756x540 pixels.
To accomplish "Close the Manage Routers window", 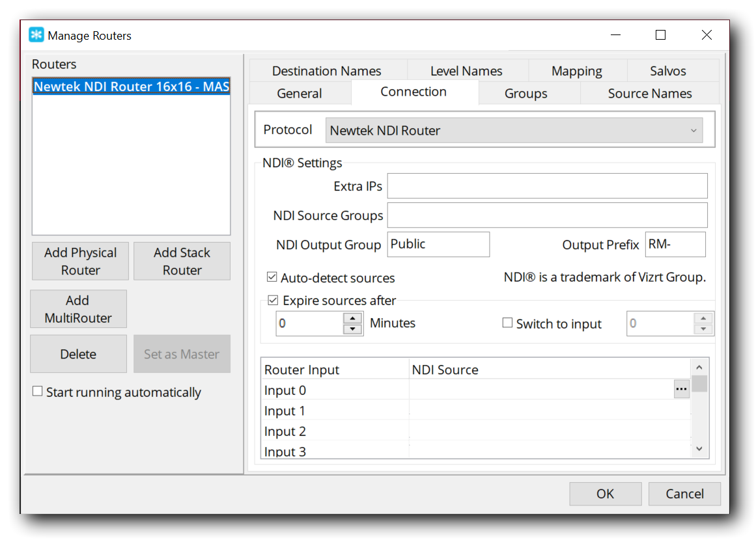I will [x=707, y=35].
